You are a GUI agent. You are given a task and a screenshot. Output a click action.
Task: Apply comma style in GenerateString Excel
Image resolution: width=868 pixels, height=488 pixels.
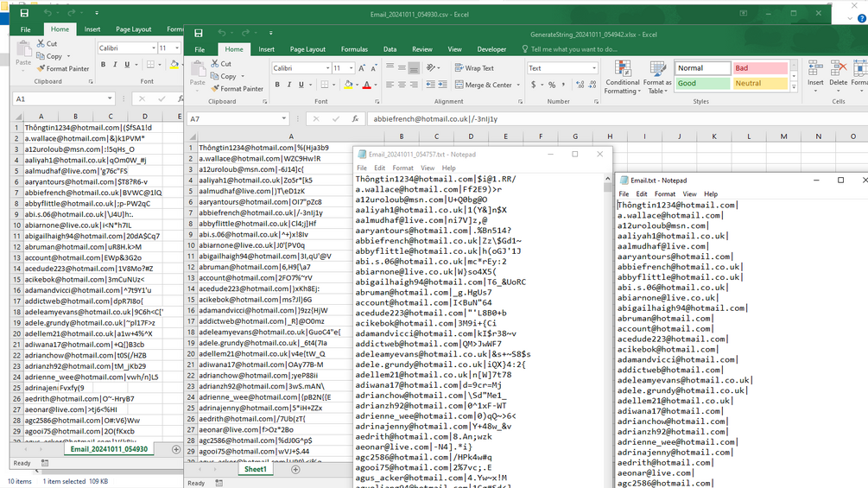point(563,85)
